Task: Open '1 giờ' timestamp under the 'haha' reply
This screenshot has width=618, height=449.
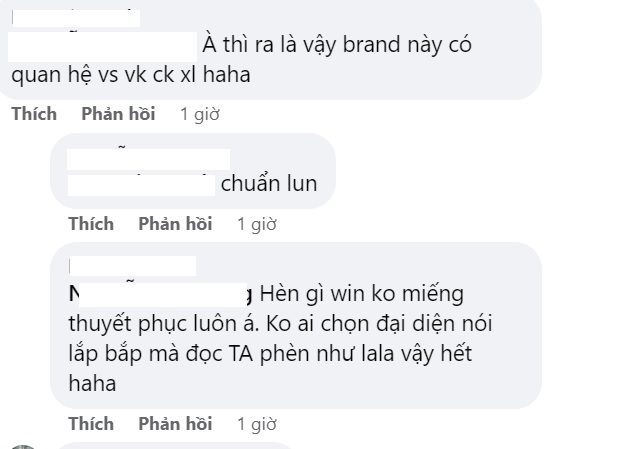Action: click(x=257, y=424)
